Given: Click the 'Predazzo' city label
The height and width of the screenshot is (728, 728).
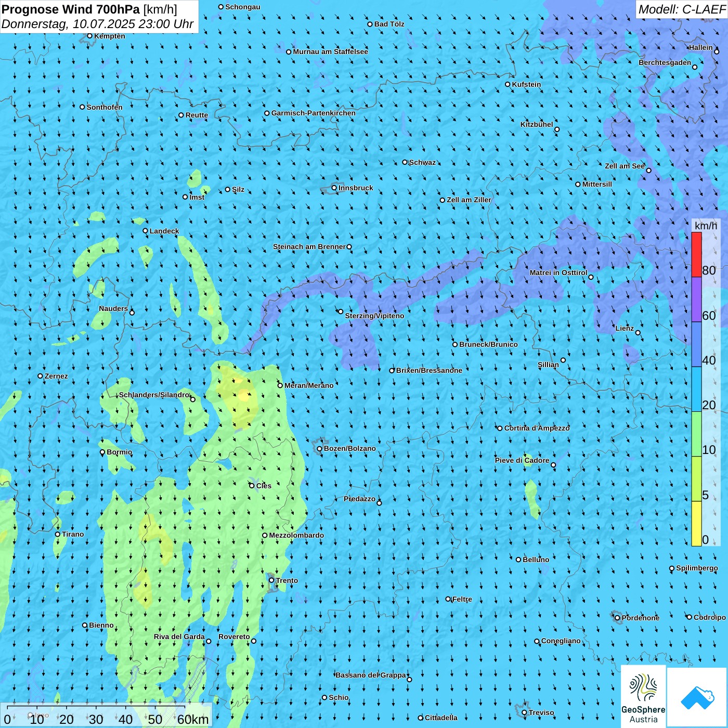Looking at the screenshot, I should [x=359, y=499].
